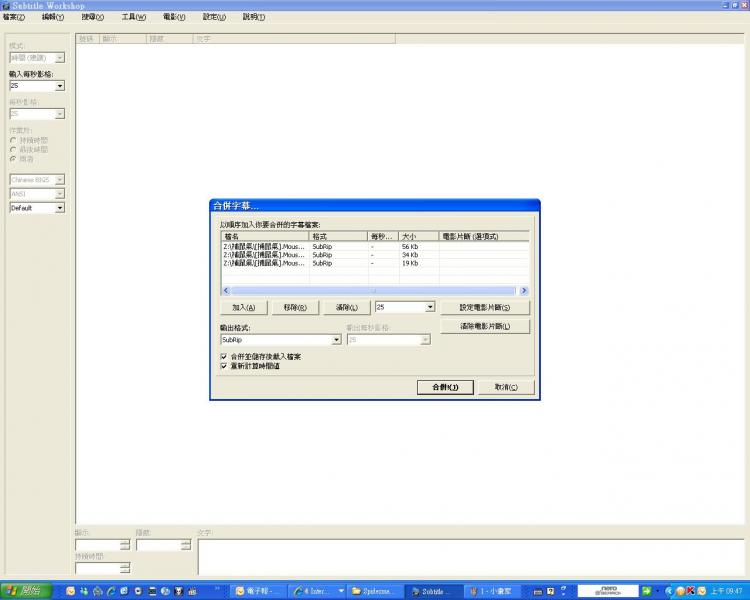Image resolution: width=750 pixels, height=600 pixels.
Task: Click the 清除(L) button beside 移除
Action: [x=346, y=307]
